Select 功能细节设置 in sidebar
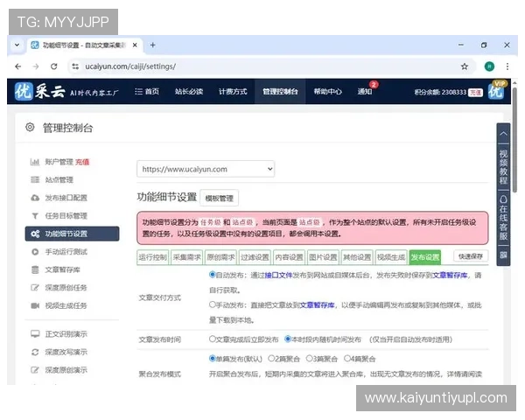This screenshot has height=420, width=525. 72,234
